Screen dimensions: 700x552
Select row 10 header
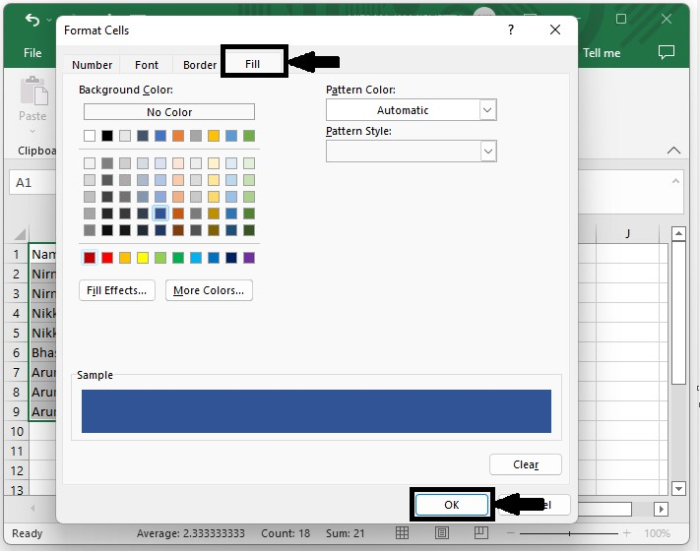click(x=17, y=431)
